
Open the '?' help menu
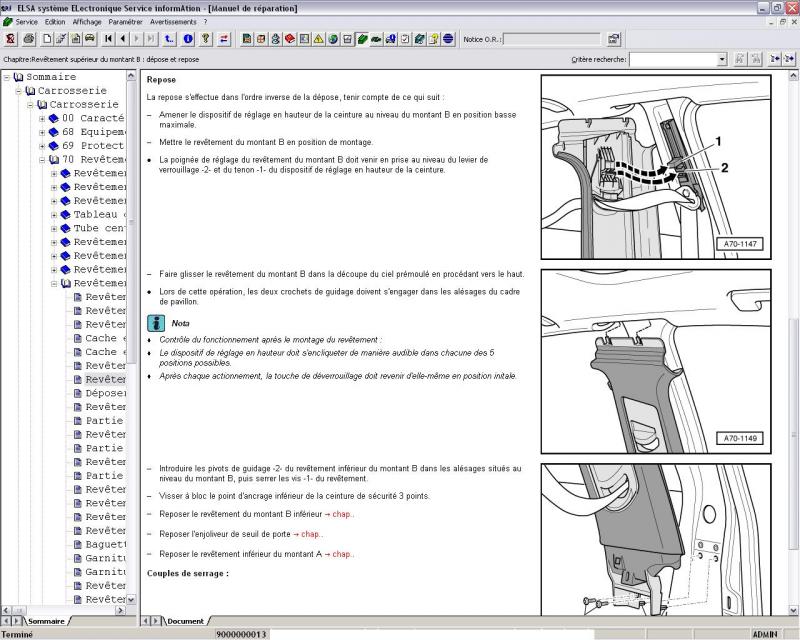205,22
